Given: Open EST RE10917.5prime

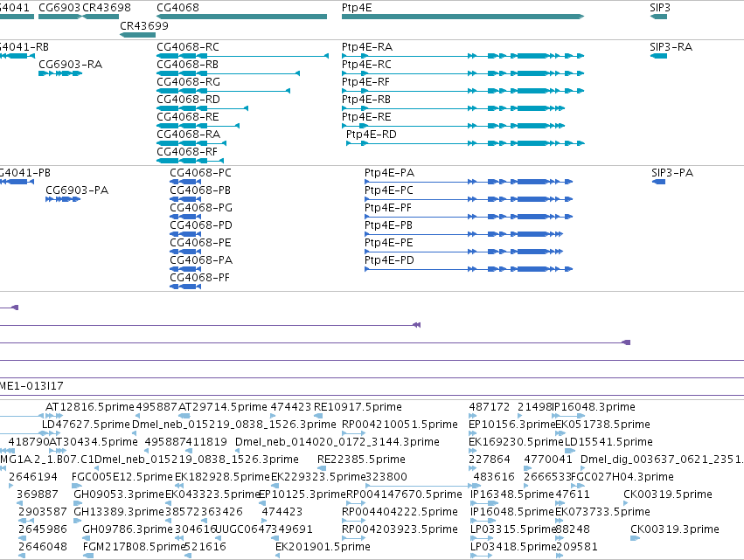Looking at the screenshot, I should click(x=358, y=407).
